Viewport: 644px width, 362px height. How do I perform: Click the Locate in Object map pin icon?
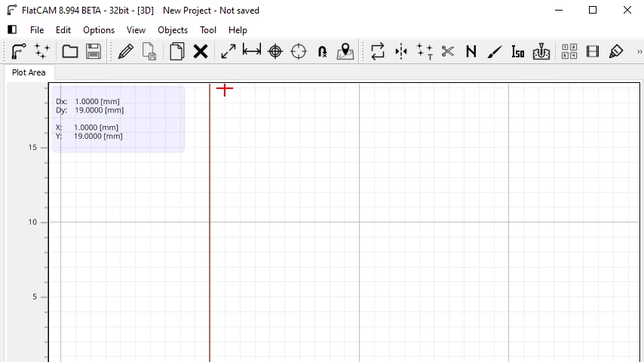(345, 51)
